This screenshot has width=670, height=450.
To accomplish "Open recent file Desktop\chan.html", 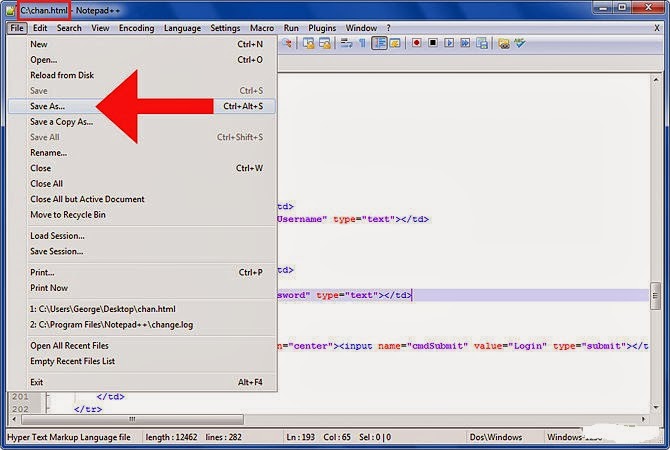I will pyautogui.click(x=141, y=309).
